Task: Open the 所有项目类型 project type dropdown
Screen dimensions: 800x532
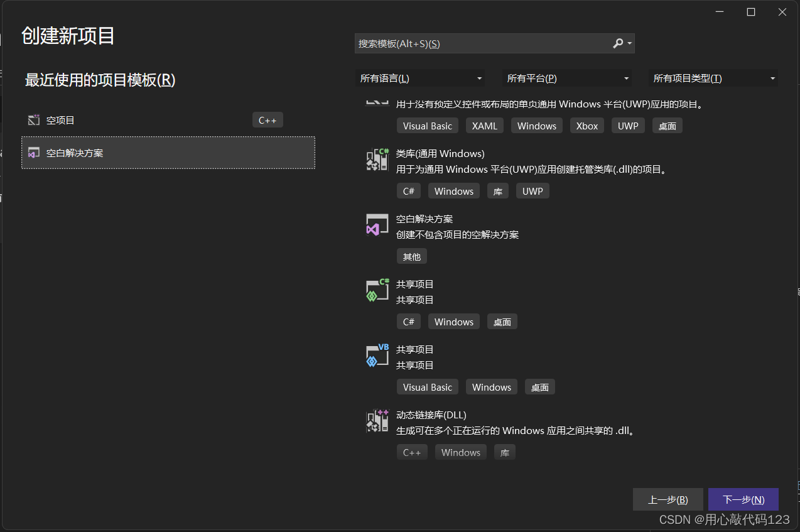Action: click(x=714, y=79)
